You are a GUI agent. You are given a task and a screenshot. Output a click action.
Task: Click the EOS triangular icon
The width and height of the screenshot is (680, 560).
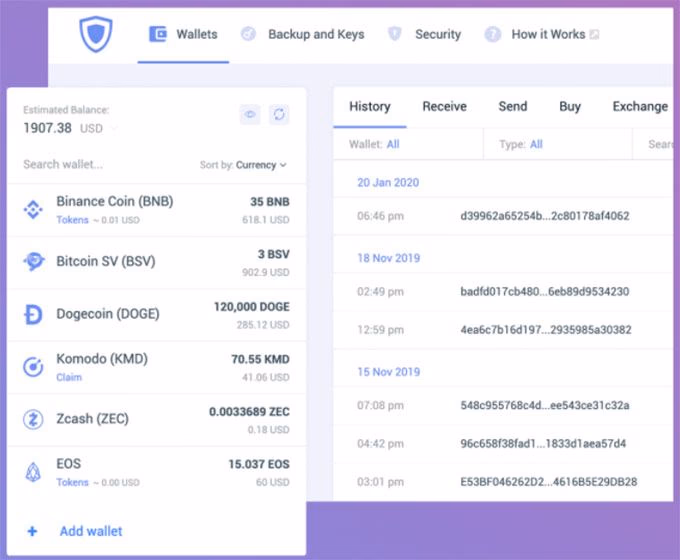[33, 472]
